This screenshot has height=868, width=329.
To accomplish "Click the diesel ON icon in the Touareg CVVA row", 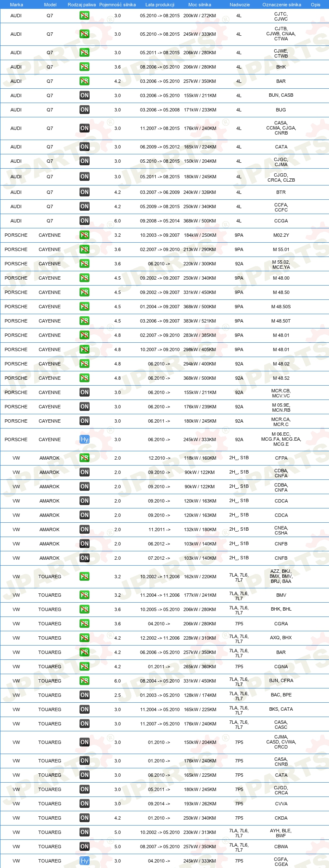I will click(x=85, y=804).
